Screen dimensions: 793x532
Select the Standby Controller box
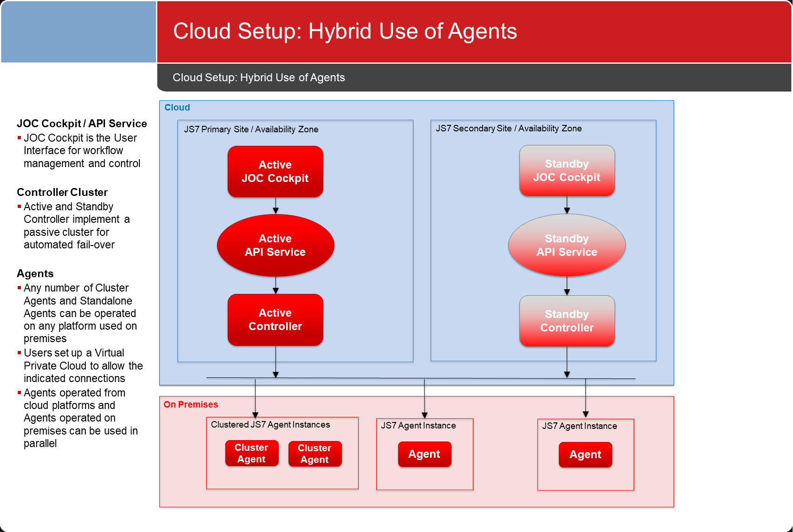[x=567, y=321]
